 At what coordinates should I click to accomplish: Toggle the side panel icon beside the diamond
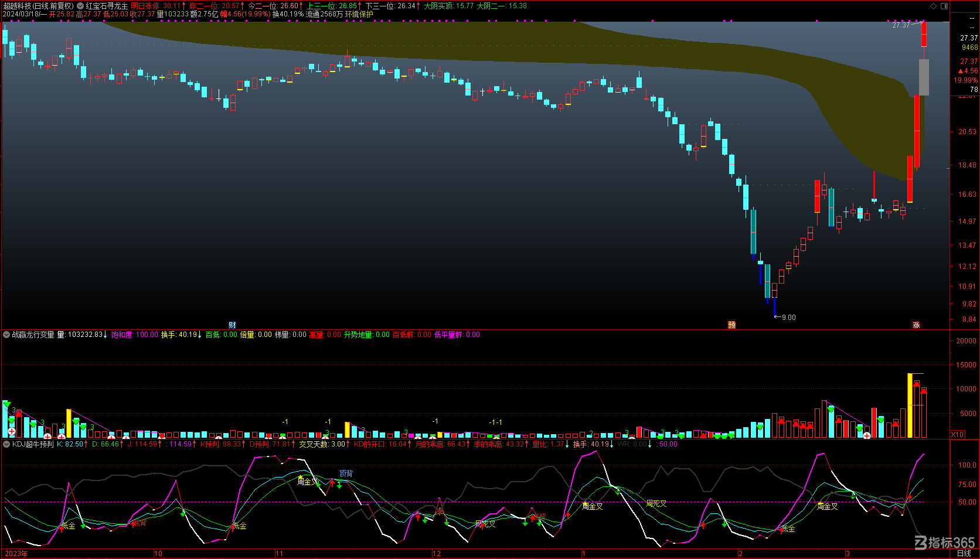[944, 6]
